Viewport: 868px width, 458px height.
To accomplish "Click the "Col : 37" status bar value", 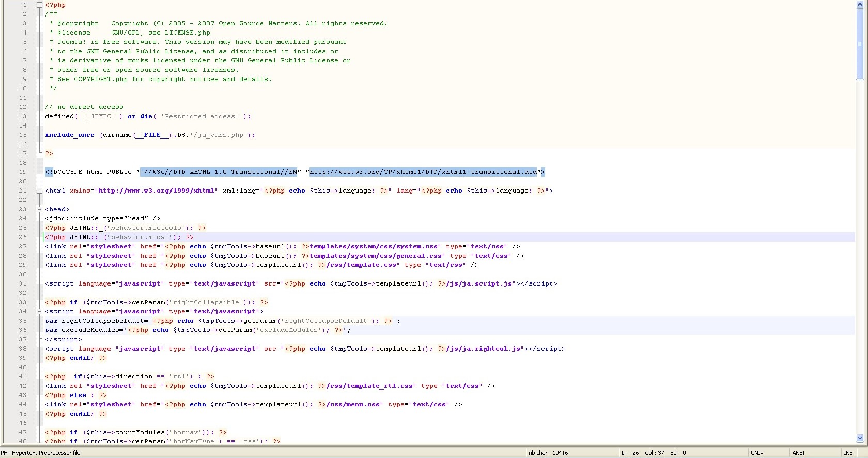I will [655, 453].
